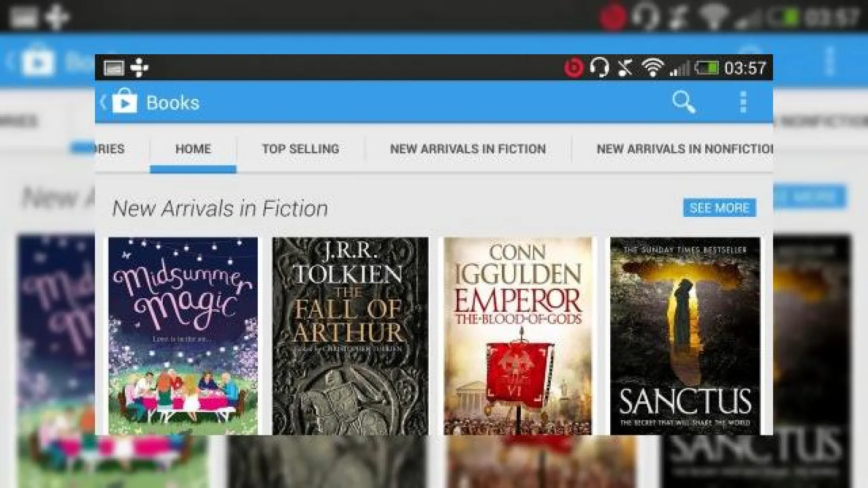Screen dimensions: 868x488
Task: Tap the New Arrivals in Fiction heading
Action: pos(220,208)
